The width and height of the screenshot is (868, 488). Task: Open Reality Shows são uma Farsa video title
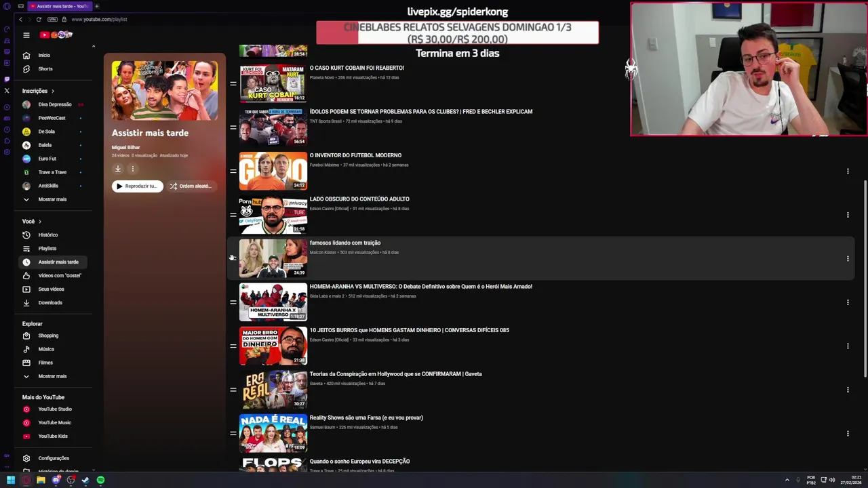click(366, 418)
